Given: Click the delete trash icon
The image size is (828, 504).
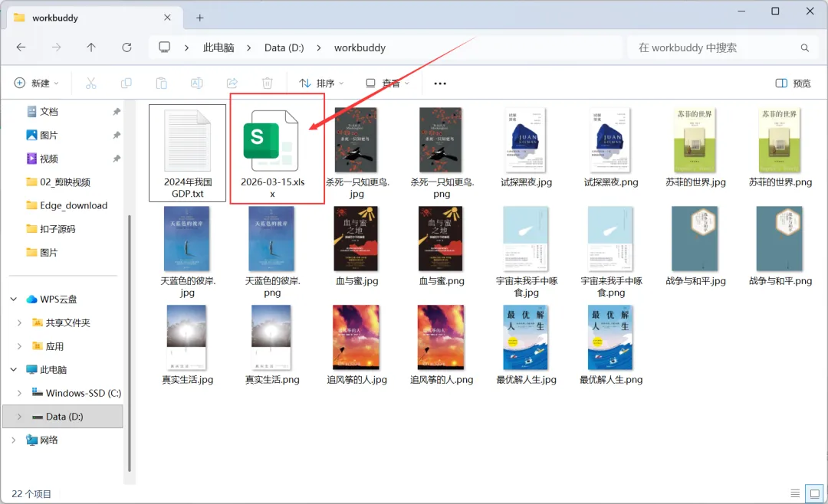Looking at the screenshot, I should [268, 83].
